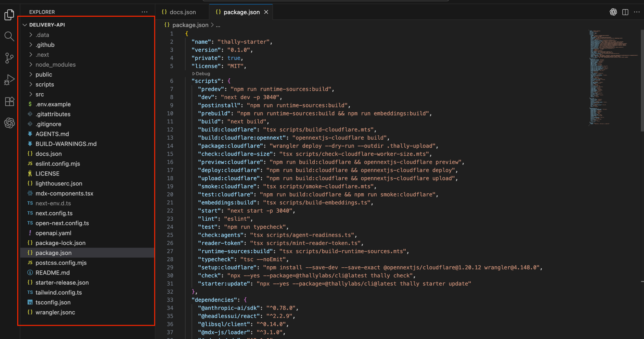Expand the node_modules folder
644x339 pixels.
(x=31, y=64)
